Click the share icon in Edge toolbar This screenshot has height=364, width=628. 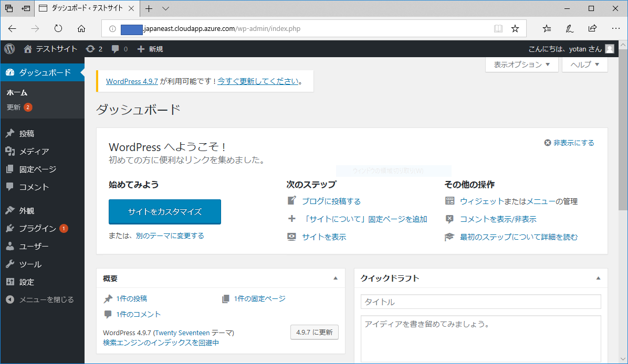(592, 28)
